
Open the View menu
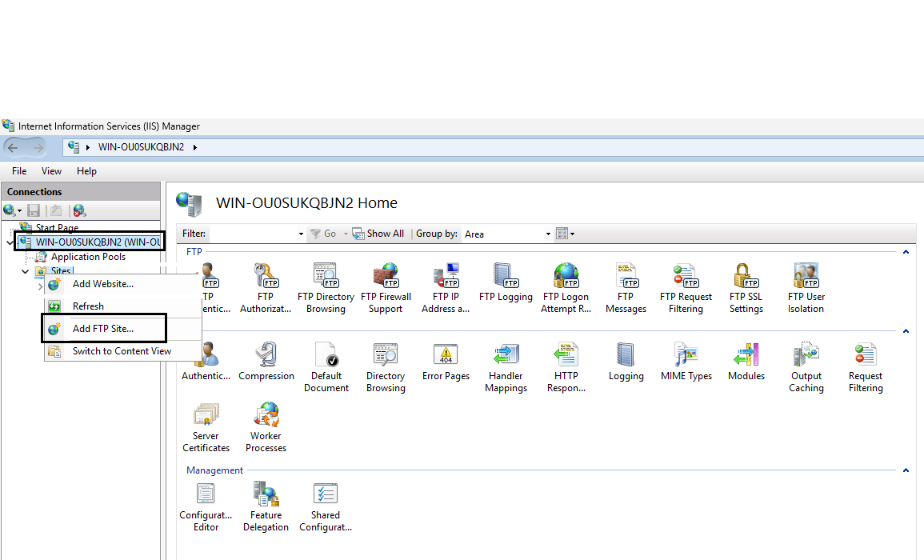51,171
